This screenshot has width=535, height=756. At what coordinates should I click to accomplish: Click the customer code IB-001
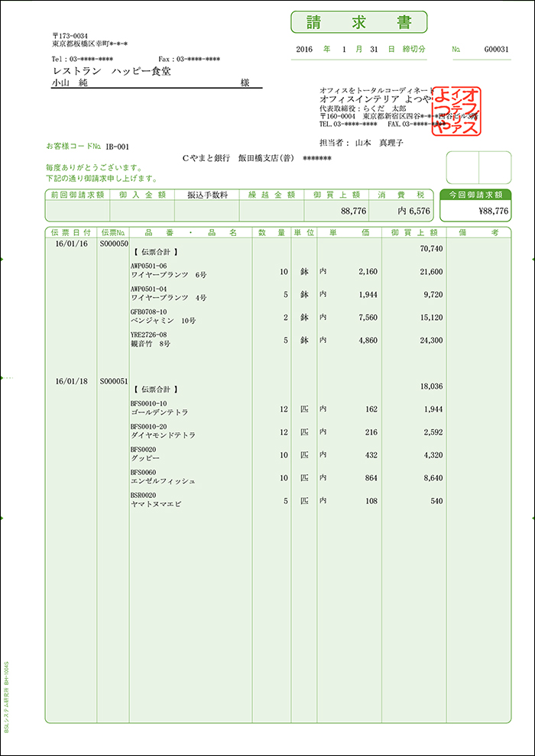click(117, 147)
